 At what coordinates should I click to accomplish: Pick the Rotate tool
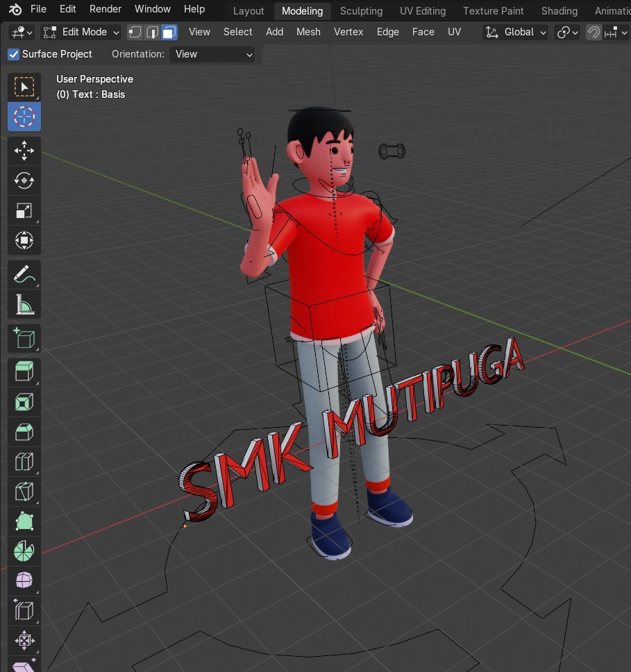point(24,180)
